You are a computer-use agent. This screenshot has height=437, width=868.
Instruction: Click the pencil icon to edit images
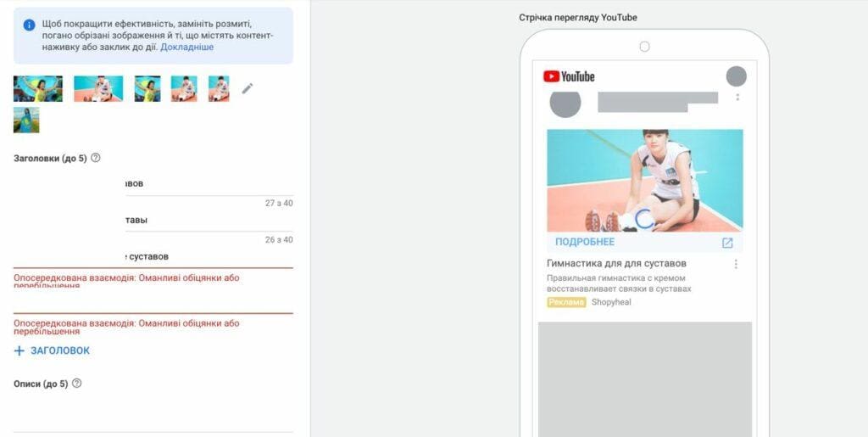tap(248, 88)
